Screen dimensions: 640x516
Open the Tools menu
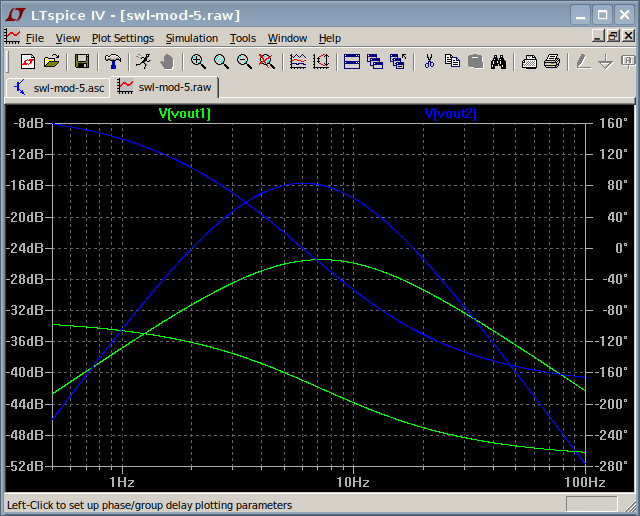pos(243,38)
